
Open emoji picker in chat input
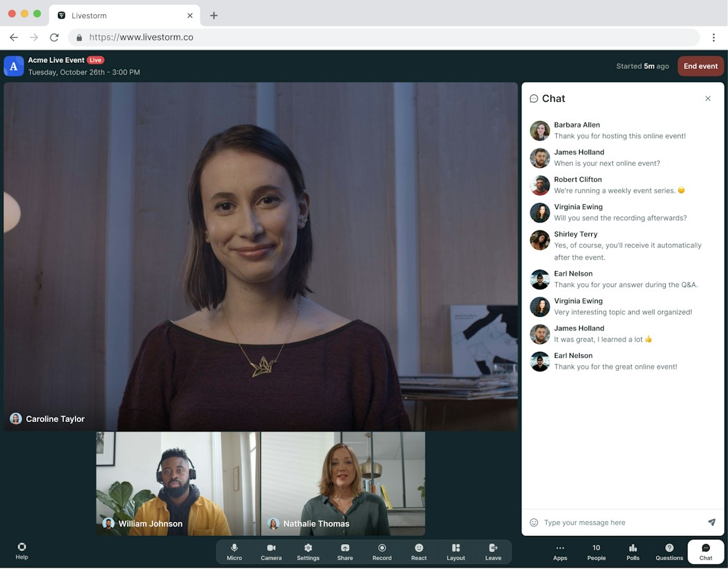point(534,522)
